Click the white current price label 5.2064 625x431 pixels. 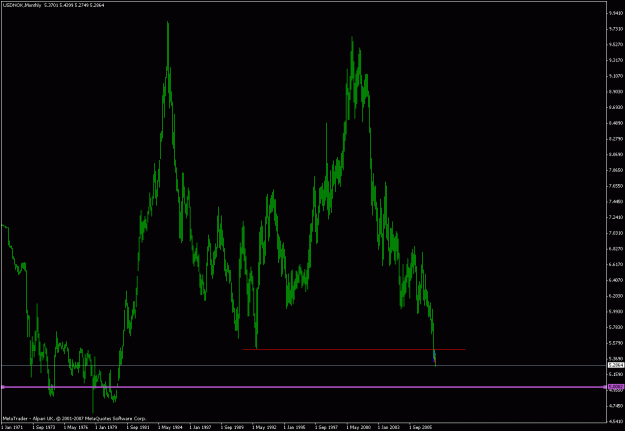click(615, 365)
